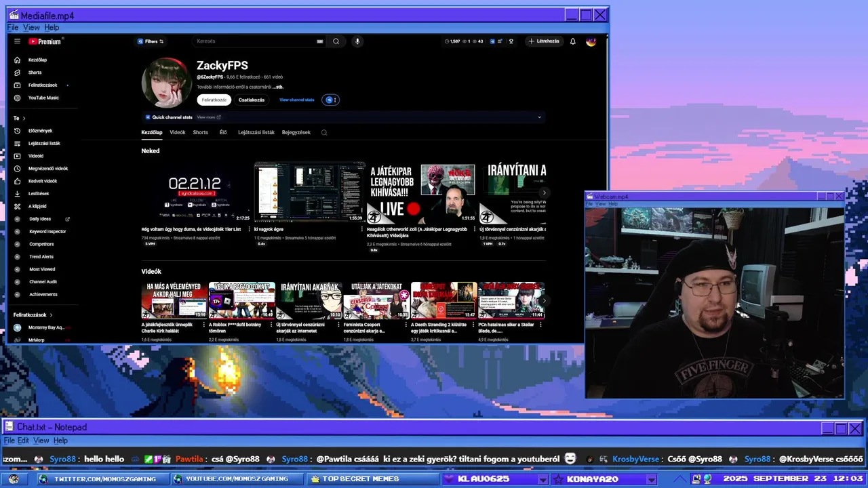The width and height of the screenshot is (868, 488).
Task: Open the ...stb. more channel info link
Action: [278, 87]
